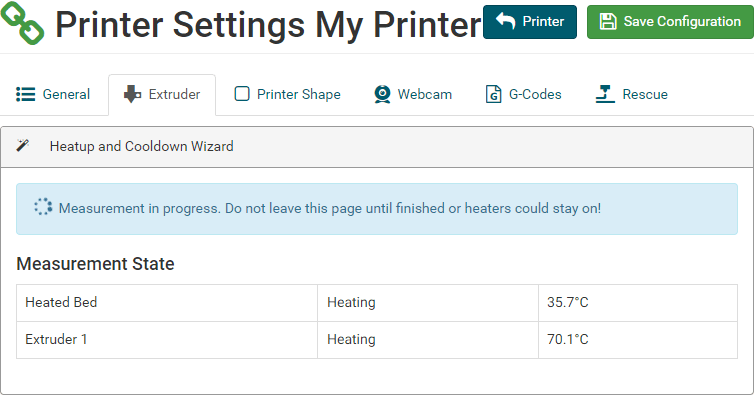The image size is (754, 395).
Task: Click the G-Codes file icon
Action: (x=493, y=94)
